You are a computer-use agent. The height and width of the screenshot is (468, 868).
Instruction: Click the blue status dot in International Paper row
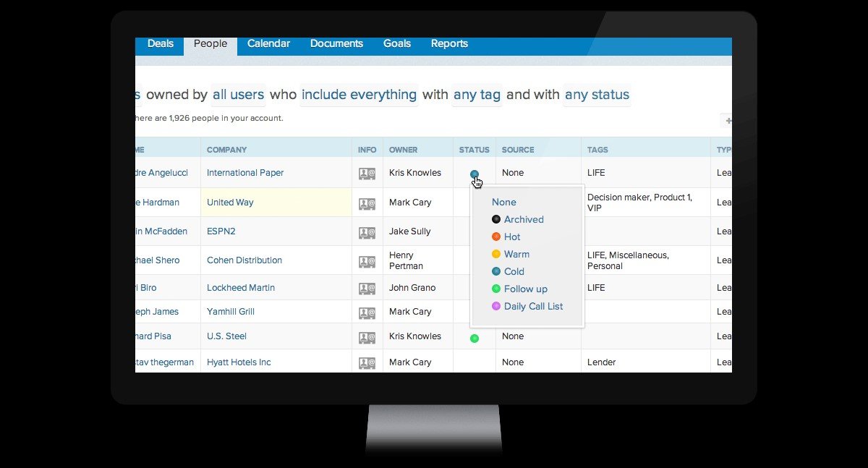click(x=474, y=174)
